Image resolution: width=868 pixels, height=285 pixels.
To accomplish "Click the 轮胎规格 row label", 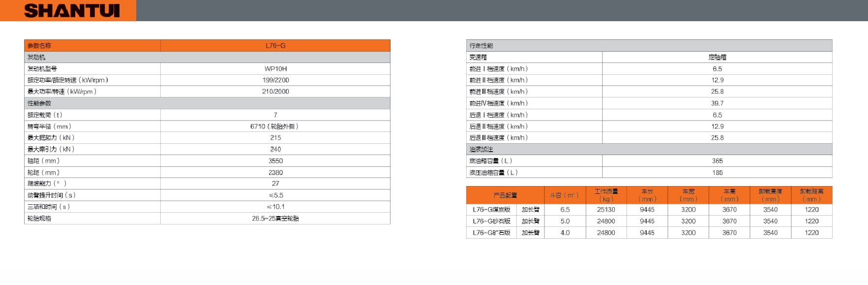I will 39,219.
